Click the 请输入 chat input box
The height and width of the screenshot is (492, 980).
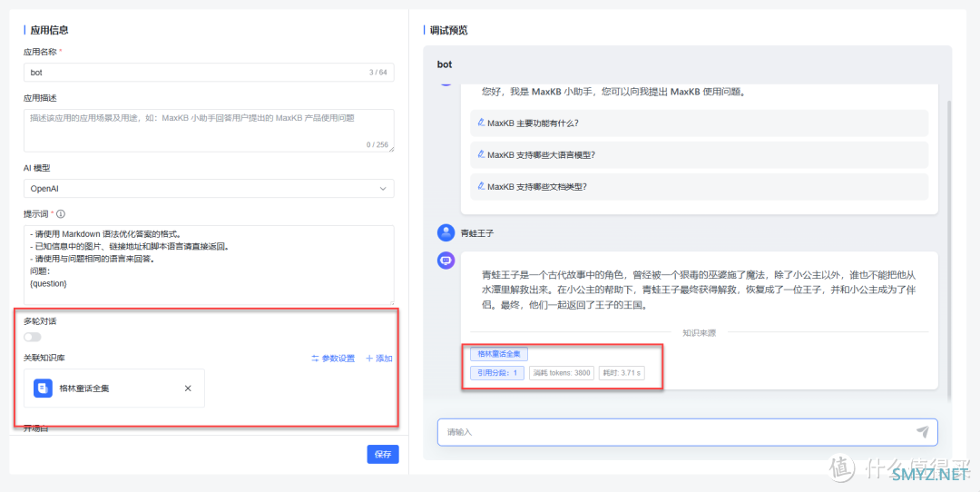[688, 432]
